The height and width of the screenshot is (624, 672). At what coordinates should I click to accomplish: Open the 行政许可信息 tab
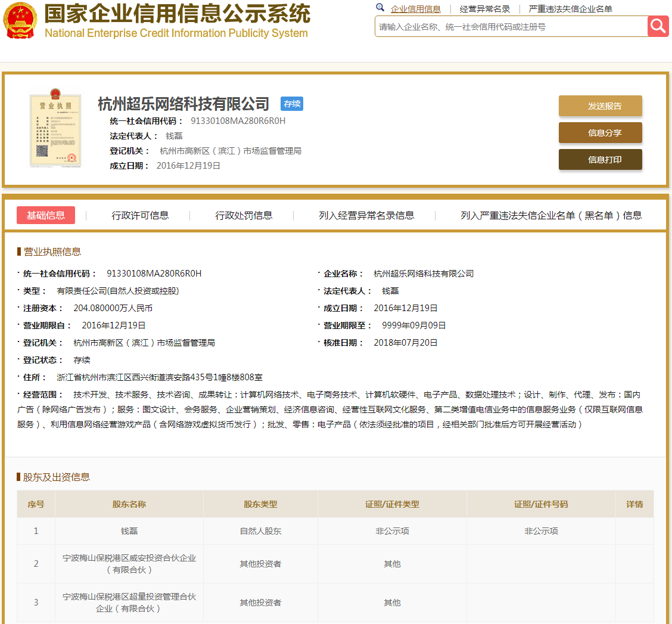(x=140, y=216)
